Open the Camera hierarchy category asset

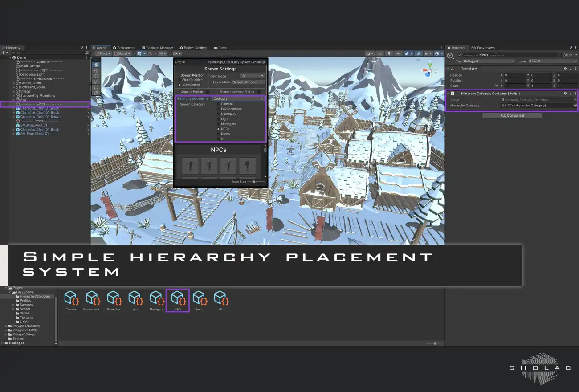coord(71,301)
